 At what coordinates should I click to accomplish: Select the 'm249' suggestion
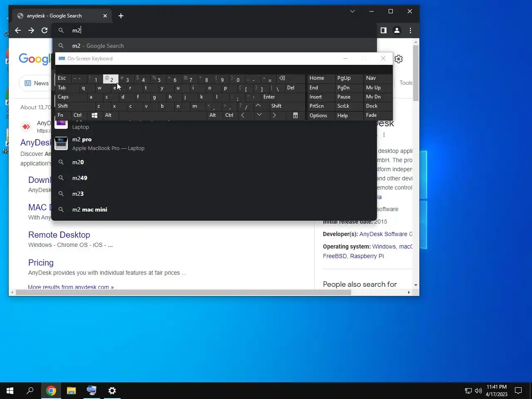(x=214, y=178)
